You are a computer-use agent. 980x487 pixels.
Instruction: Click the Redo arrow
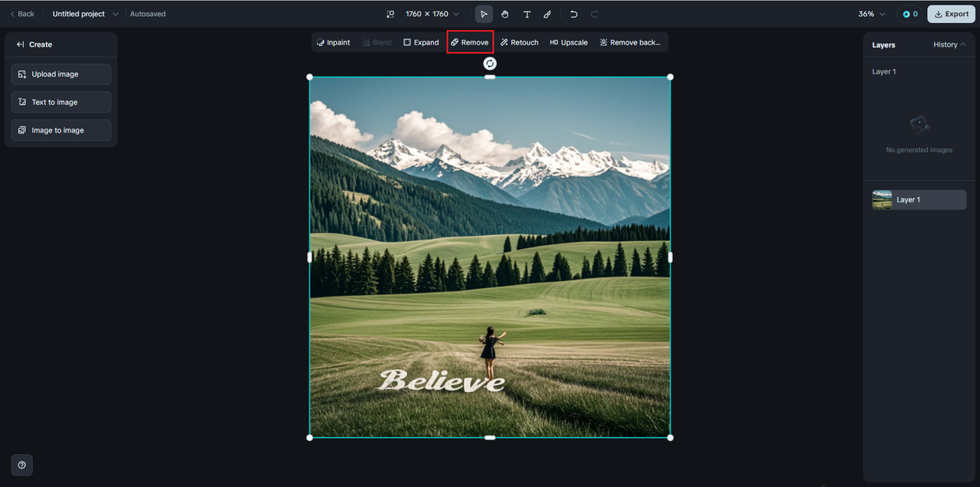tap(594, 14)
